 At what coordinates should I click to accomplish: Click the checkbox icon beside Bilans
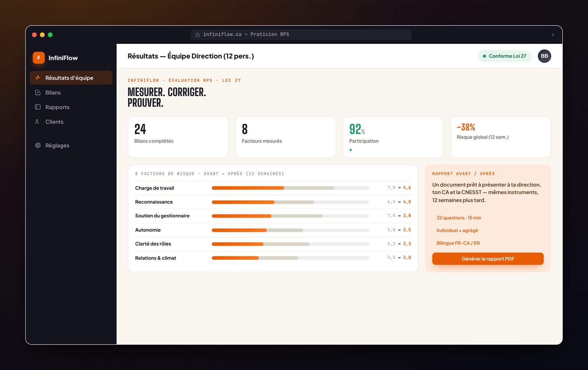(37, 92)
